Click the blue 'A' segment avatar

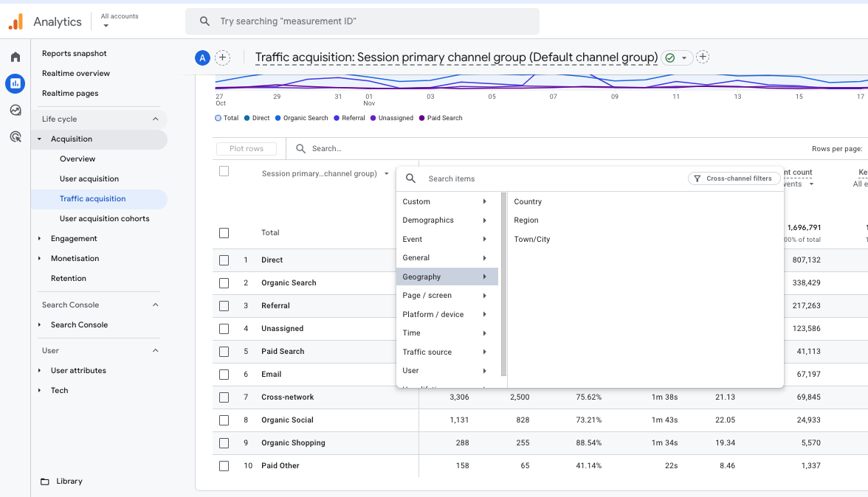click(202, 58)
